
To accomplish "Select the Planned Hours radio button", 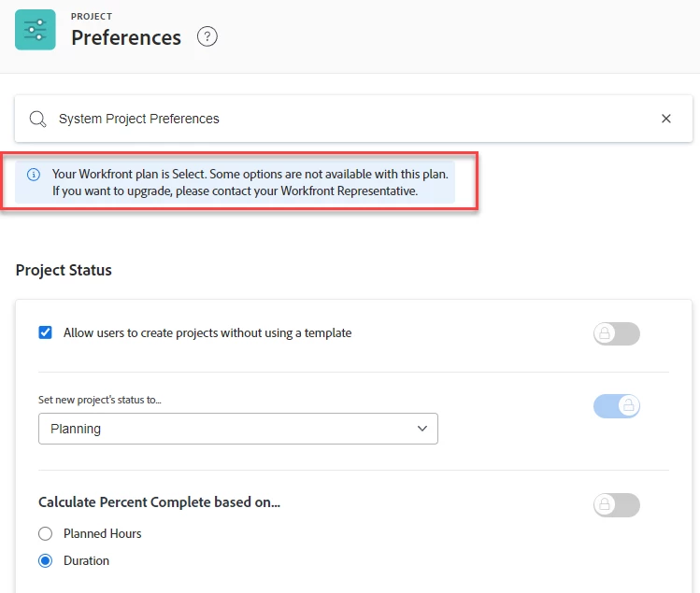I will point(45,533).
